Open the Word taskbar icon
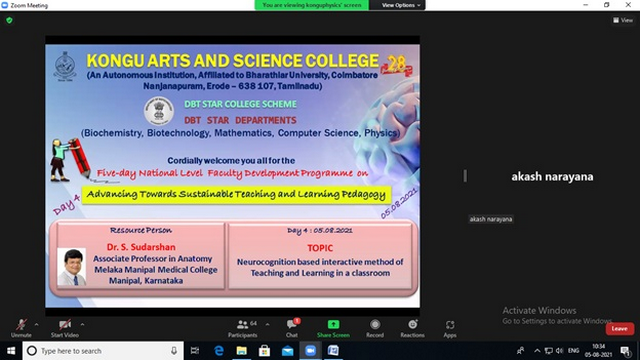This screenshot has height=360, width=640. (333, 351)
